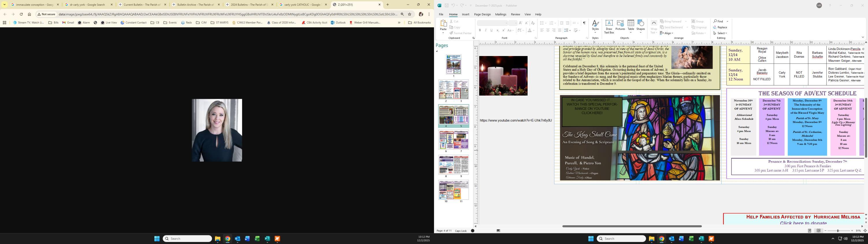This screenshot has height=244, width=868.
Task: Open the Font dialog launcher
Action: point(535,38)
